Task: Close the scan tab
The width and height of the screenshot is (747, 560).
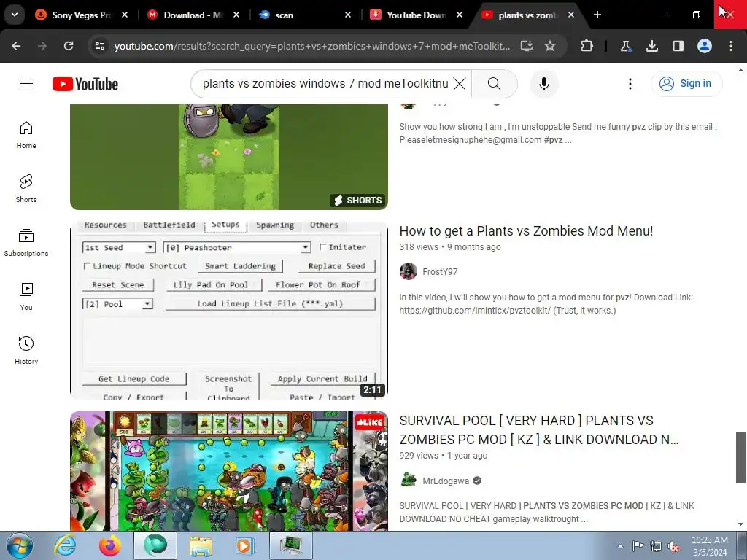Action: pyautogui.click(x=348, y=15)
